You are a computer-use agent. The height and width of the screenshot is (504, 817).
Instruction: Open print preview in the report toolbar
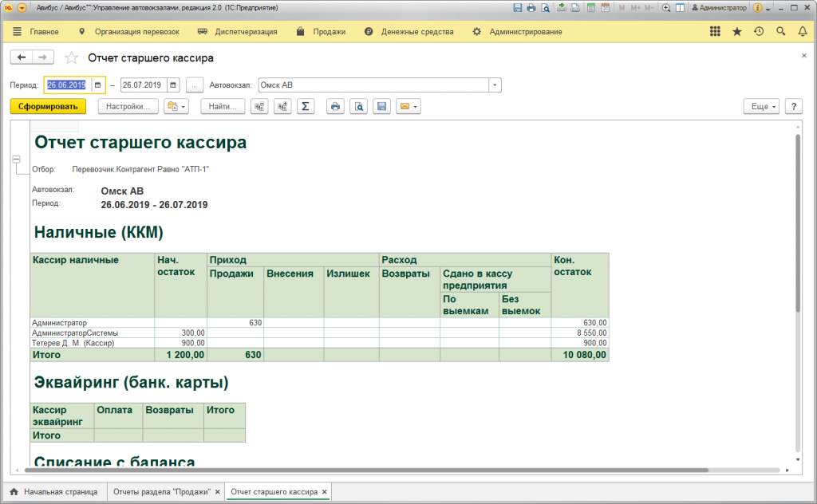point(359,106)
